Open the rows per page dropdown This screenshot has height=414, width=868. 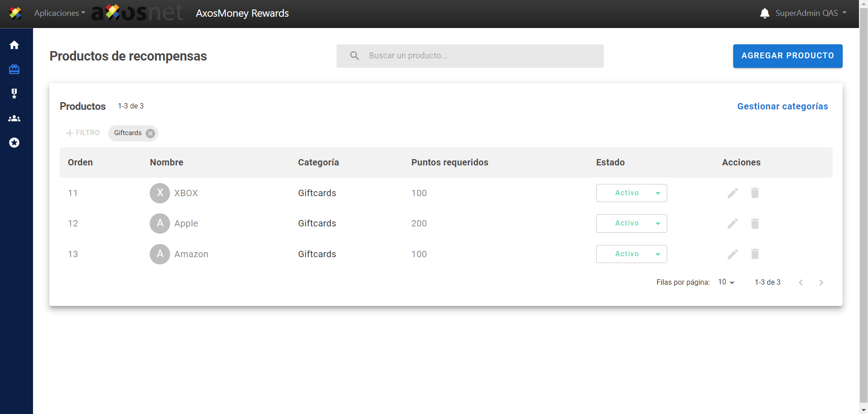(x=726, y=282)
